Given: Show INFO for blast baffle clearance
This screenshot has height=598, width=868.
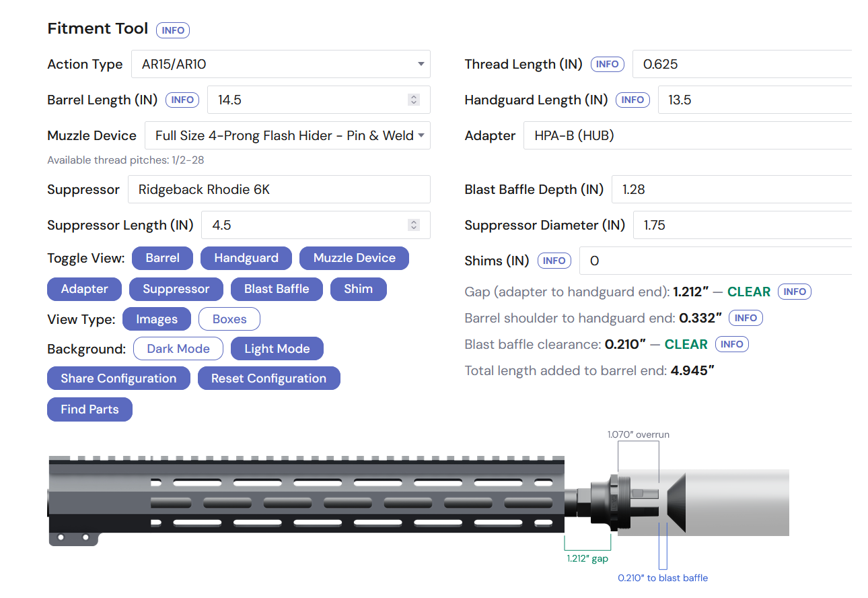Looking at the screenshot, I should pyautogui.click(x=731, y=344).
